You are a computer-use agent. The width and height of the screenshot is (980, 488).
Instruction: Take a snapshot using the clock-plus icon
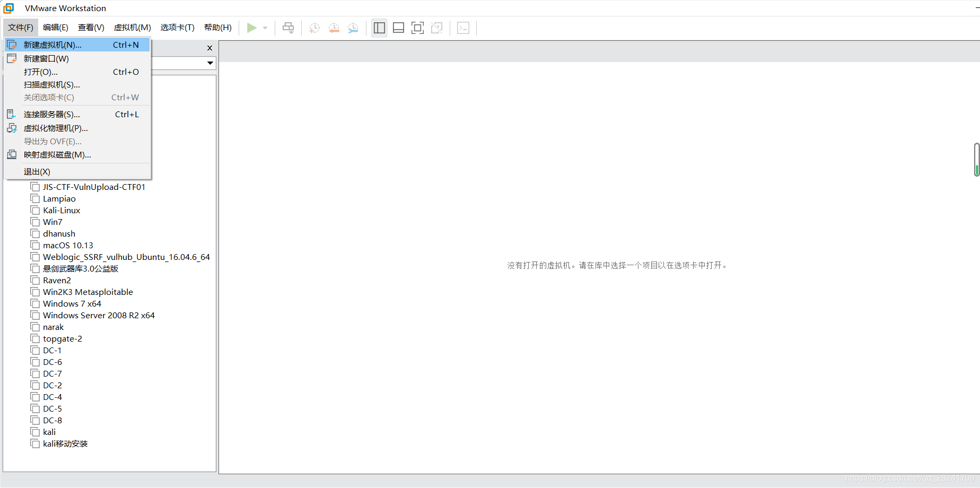[x=314, y=28]
